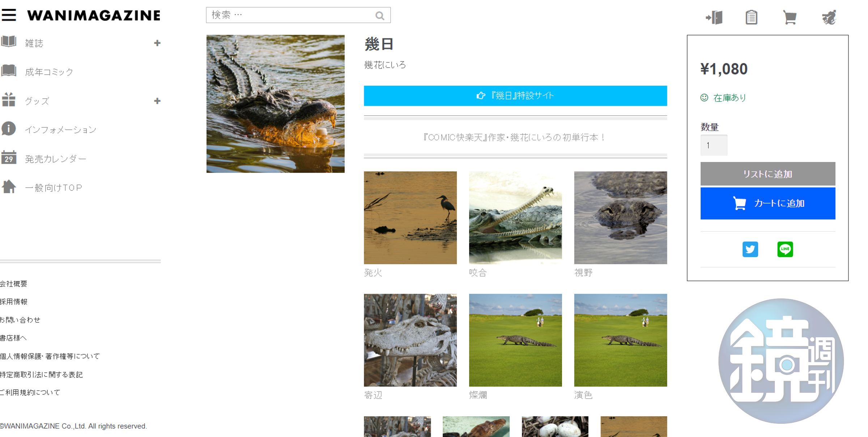Open 個人情報保護・著作権等について link
Viewport: 868px width, 437px height.
coord(50,356)
